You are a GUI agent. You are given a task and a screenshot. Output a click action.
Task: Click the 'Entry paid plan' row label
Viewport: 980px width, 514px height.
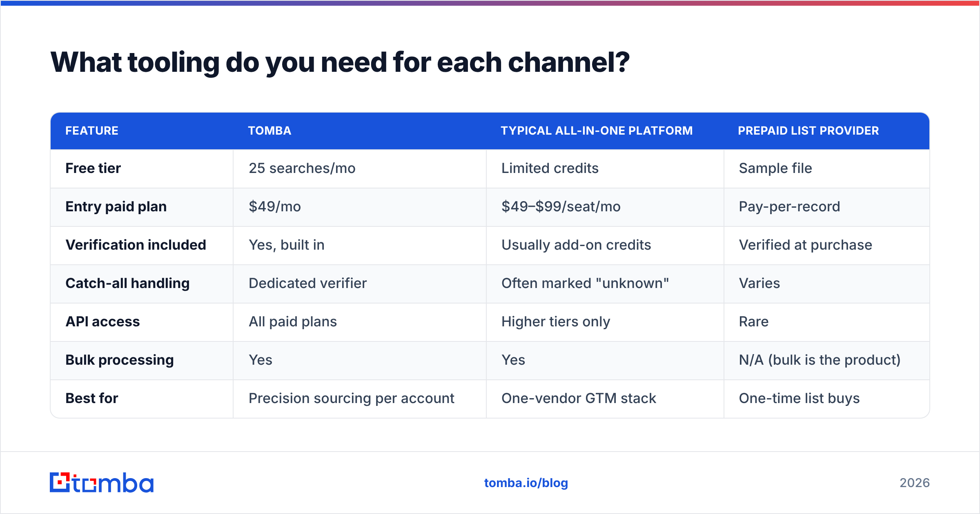click(116, 206)
